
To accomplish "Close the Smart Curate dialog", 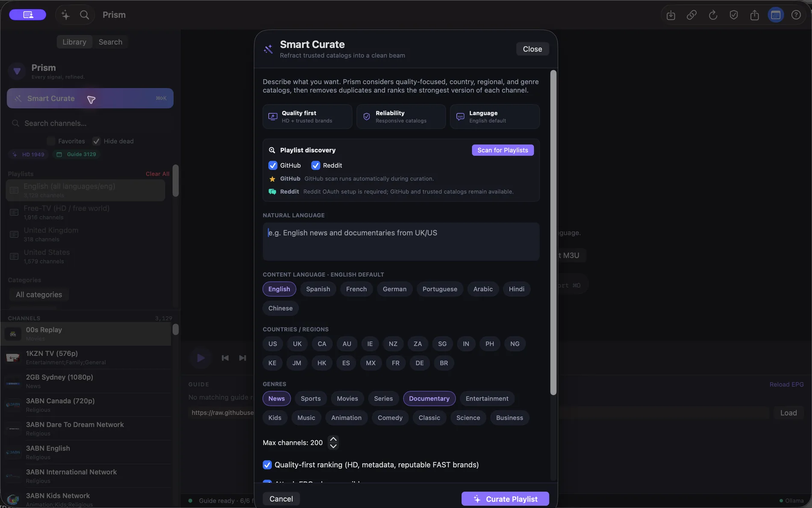I will pyautogui.click(x=532, y=49).
